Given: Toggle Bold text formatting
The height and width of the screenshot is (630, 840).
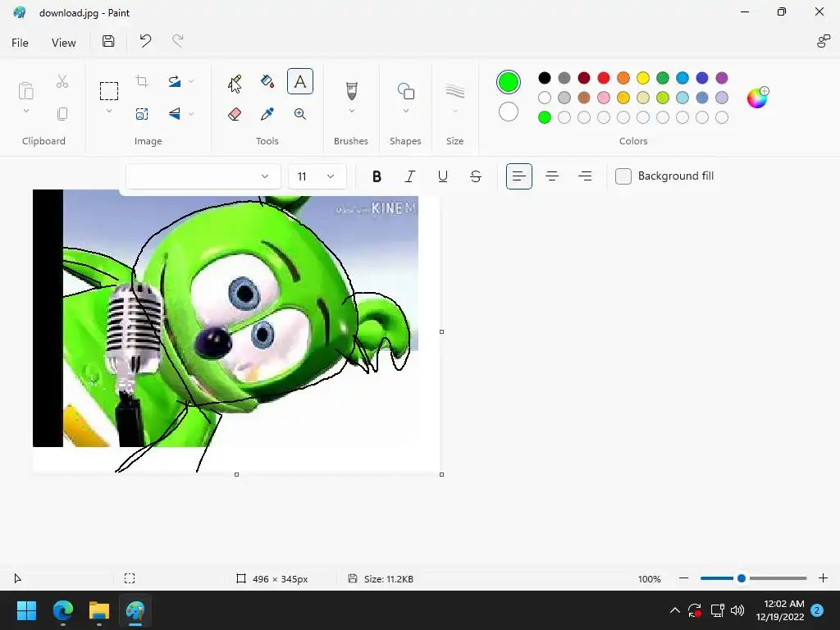Looking at the screenshot, I should click(x=377, y=176).
